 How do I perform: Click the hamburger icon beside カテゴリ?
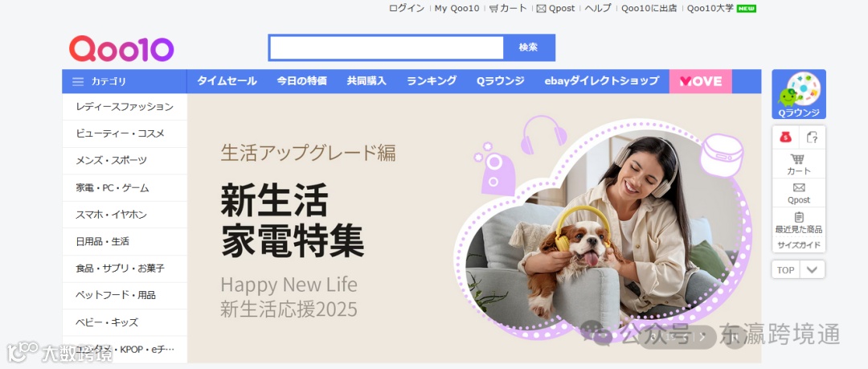coord(78,81)
